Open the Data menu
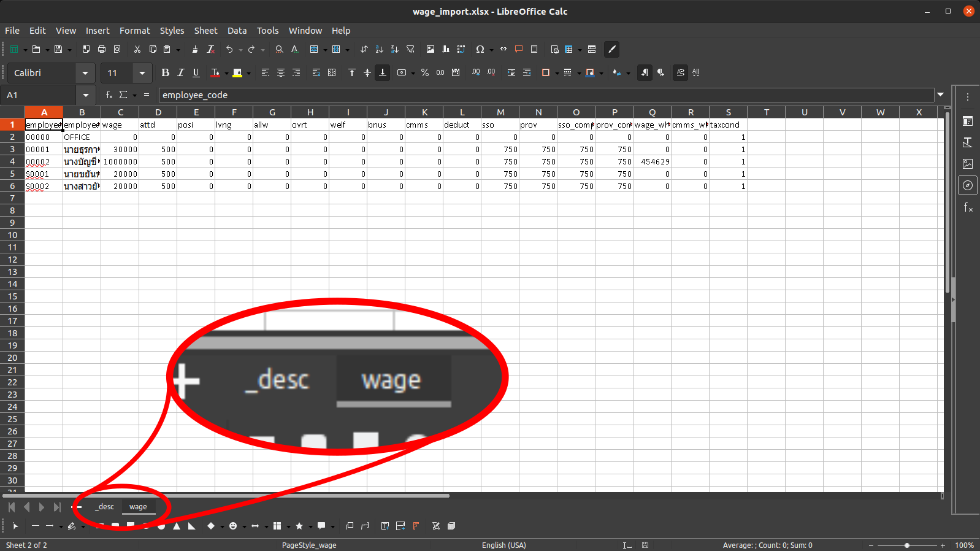Screen dimensions: 980x551 pos(237,31)
